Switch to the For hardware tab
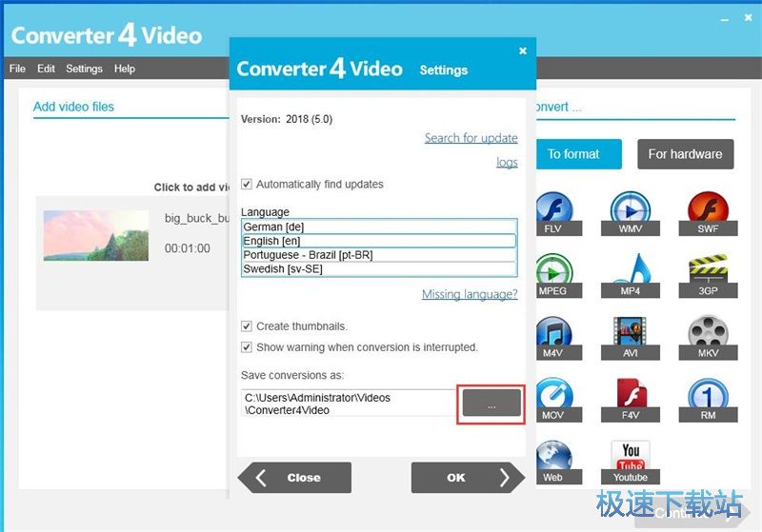The image size is (762, 532). 685,154
